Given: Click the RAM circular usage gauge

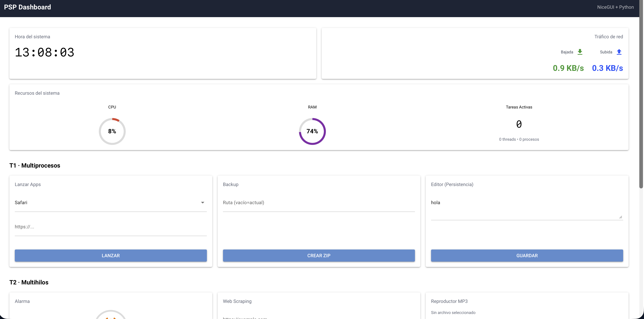Looking at the screenshot, I should click(x=312, y=131).
